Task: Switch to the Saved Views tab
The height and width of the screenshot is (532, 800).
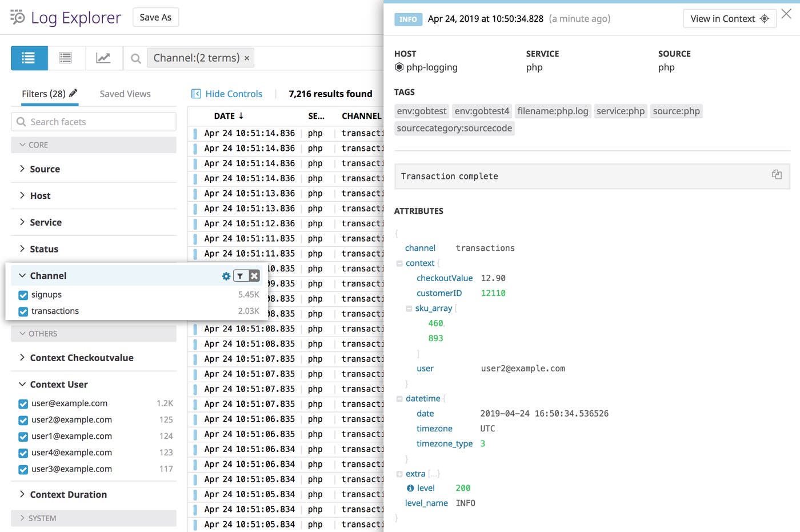Action: pyautogui.click(x=125, y=93)
